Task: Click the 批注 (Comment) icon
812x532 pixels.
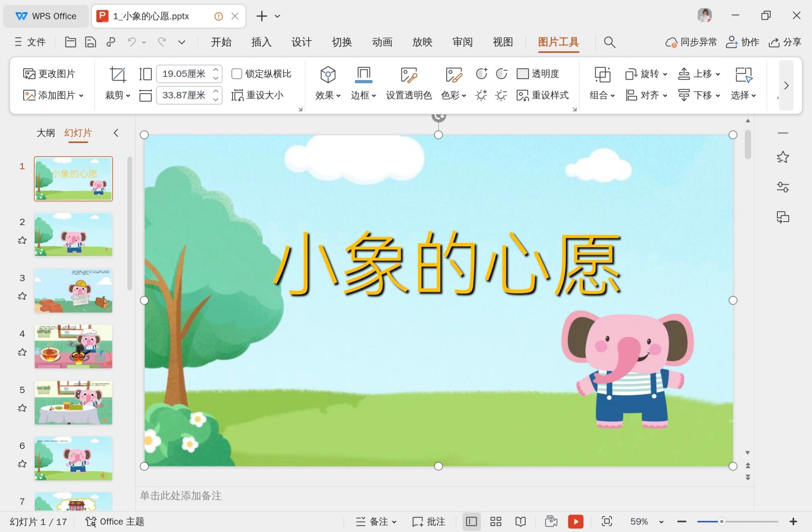Action: pyautogui.click(x=428, y=521)
